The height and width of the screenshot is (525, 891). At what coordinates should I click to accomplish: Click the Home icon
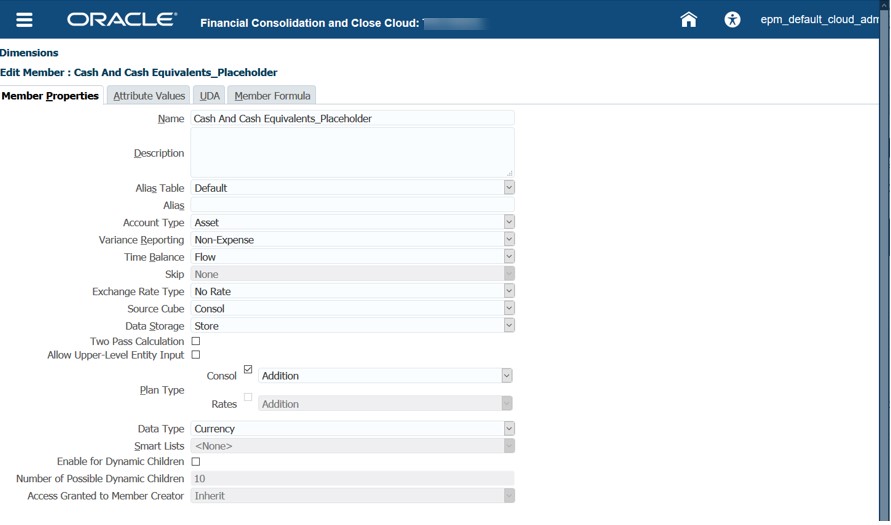688,19
